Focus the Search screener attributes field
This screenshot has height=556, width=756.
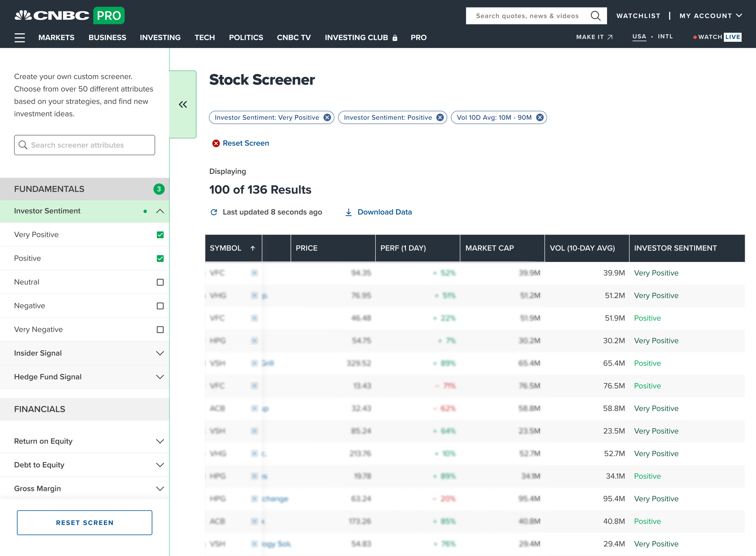[x=85, y=145]
